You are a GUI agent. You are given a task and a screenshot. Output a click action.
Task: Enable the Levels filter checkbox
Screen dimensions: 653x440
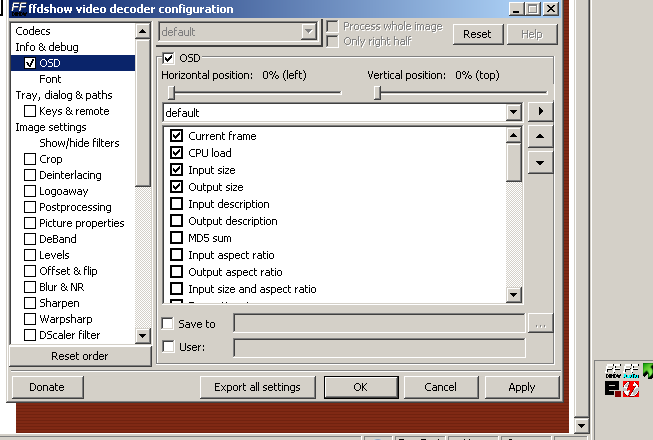pos(30,255)
